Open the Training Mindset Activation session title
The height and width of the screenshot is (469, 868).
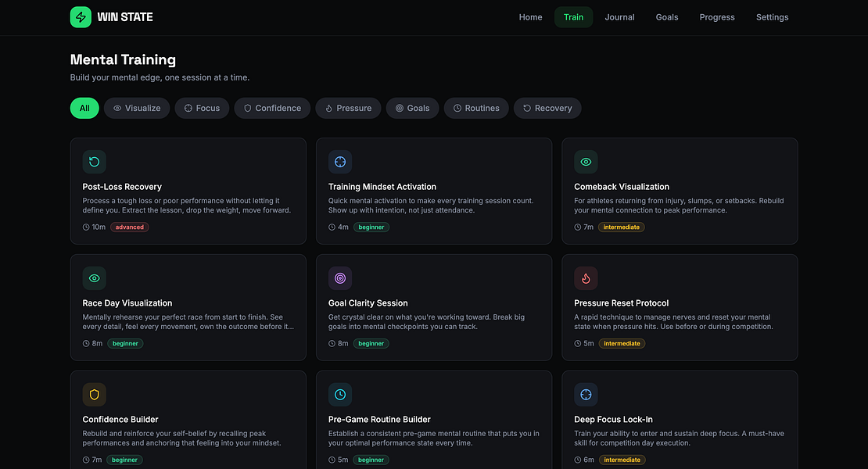click(x=382, y=187)
